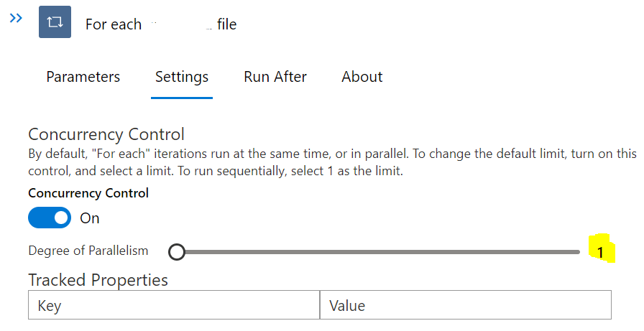Viewport: 644px width, 331px height.
Task: Click the Tracked Properties Key field
Action: click(174, 305)
